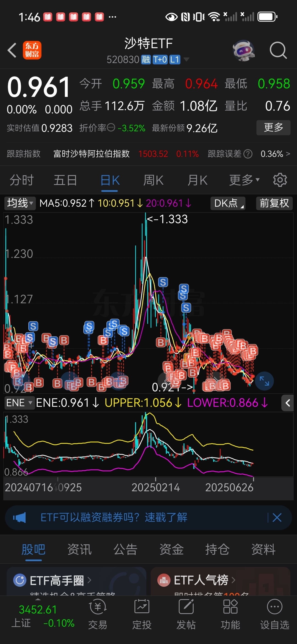297x644 pixels.
Task: Open 均线 indicator dropdown
Action: pos(20,203)
